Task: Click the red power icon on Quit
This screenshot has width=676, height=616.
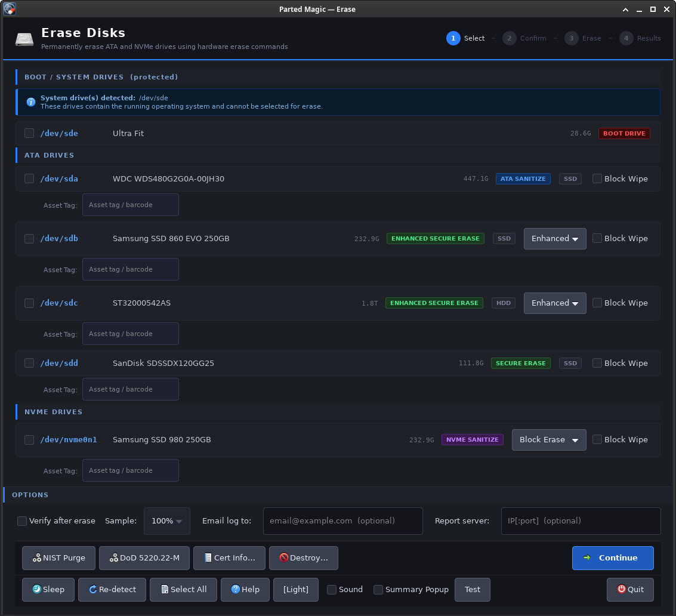Action: pos(622,589)
